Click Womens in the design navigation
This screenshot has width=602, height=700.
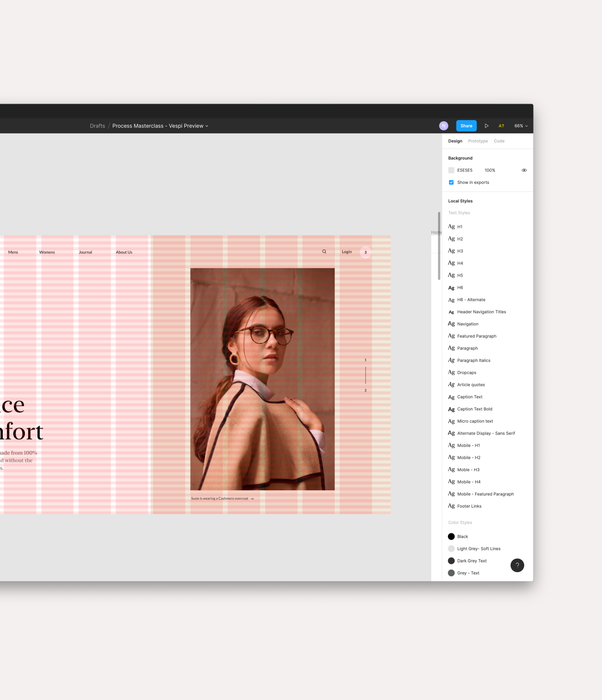click(x=47, y=252)
